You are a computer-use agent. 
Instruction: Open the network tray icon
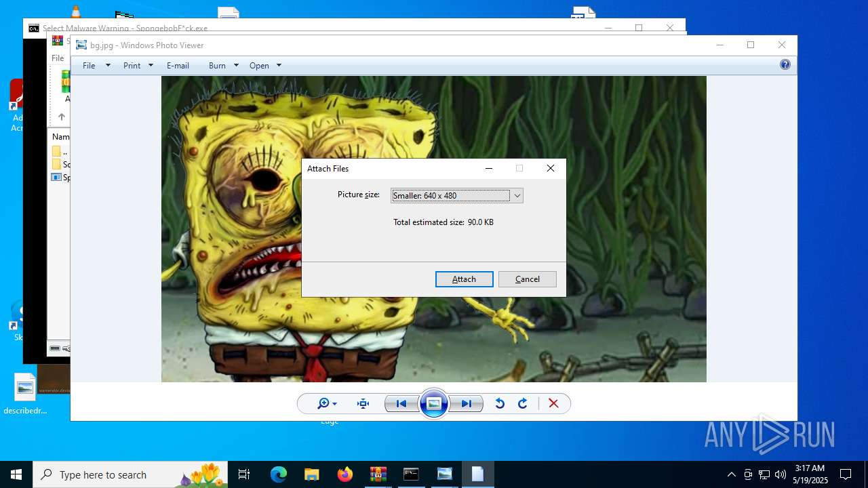point(764,474)
